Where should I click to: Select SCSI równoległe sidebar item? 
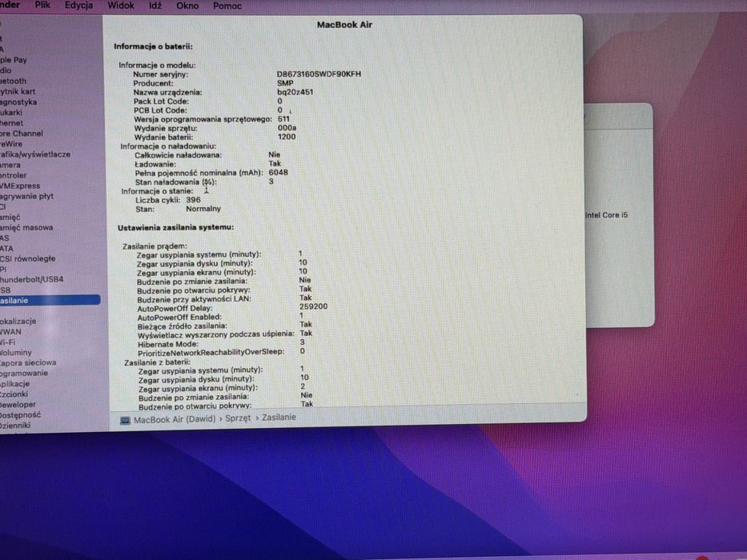click(28, 258)
